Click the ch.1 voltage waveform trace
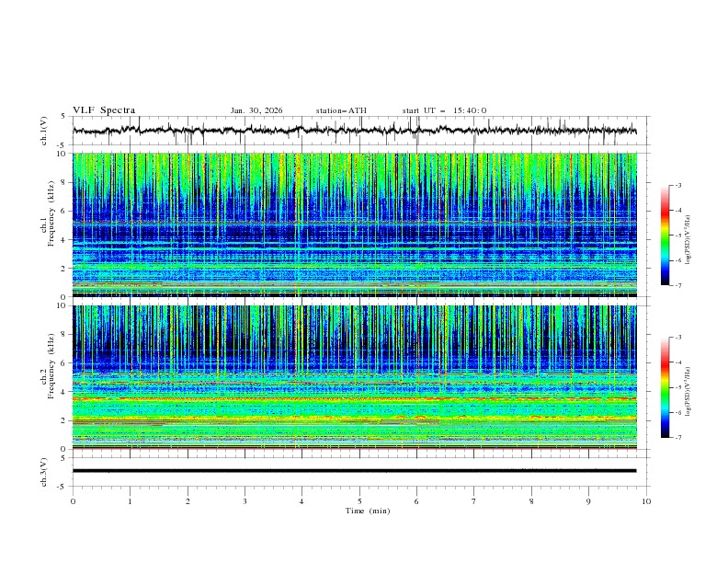 click(x=355, y=131)
